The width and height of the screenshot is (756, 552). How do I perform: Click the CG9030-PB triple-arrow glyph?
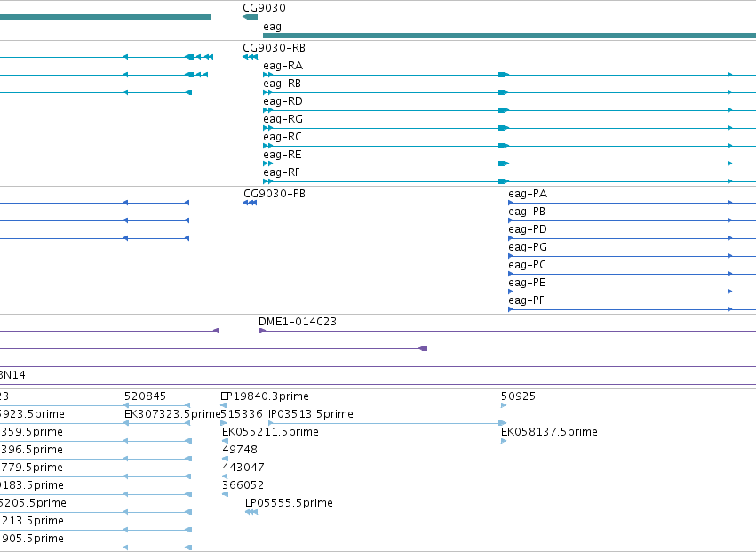click(251, 203)
